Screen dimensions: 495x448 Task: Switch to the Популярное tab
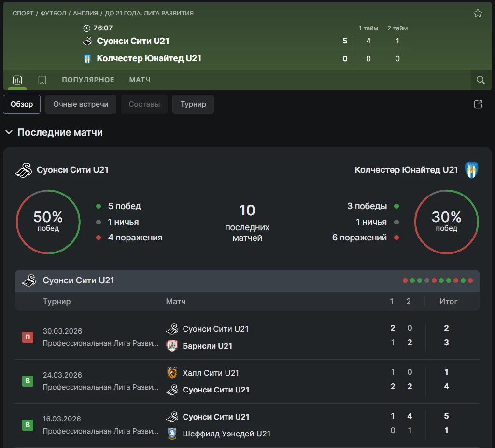[88, 80]
